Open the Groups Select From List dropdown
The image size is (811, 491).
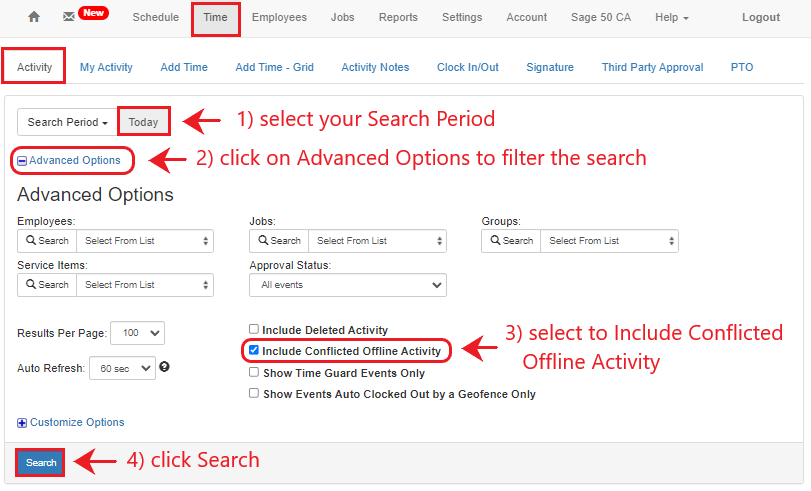pyautogui.click(x=610, y=241)
